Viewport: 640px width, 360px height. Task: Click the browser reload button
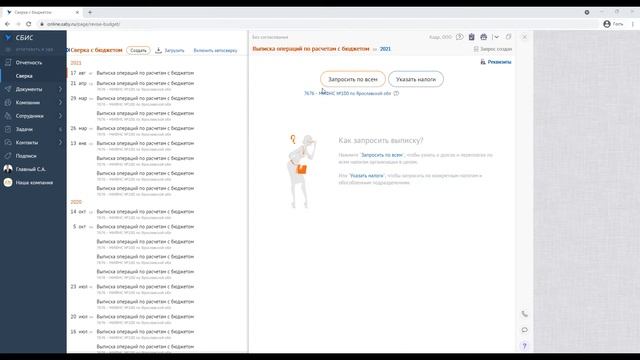pos(29,24)
